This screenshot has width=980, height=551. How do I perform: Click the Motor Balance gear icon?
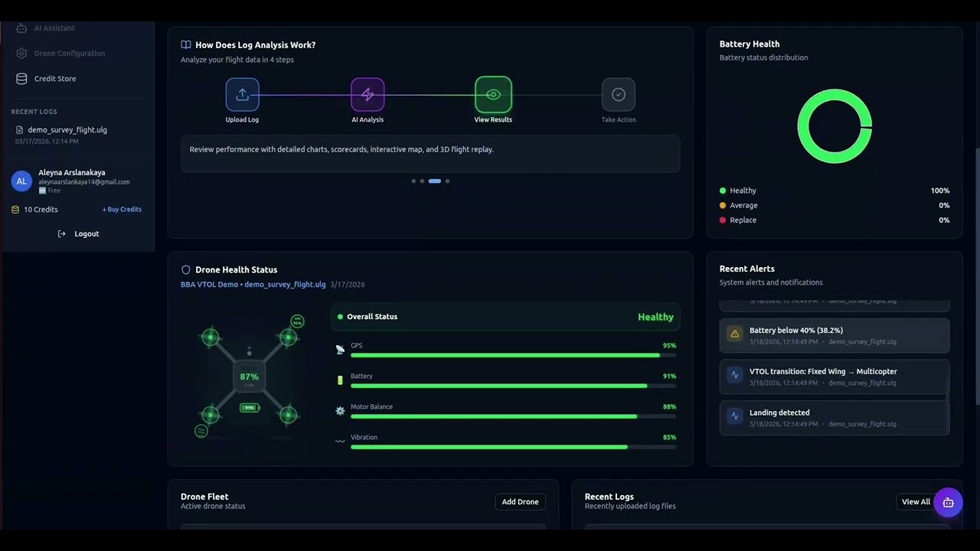click(340, 411)
